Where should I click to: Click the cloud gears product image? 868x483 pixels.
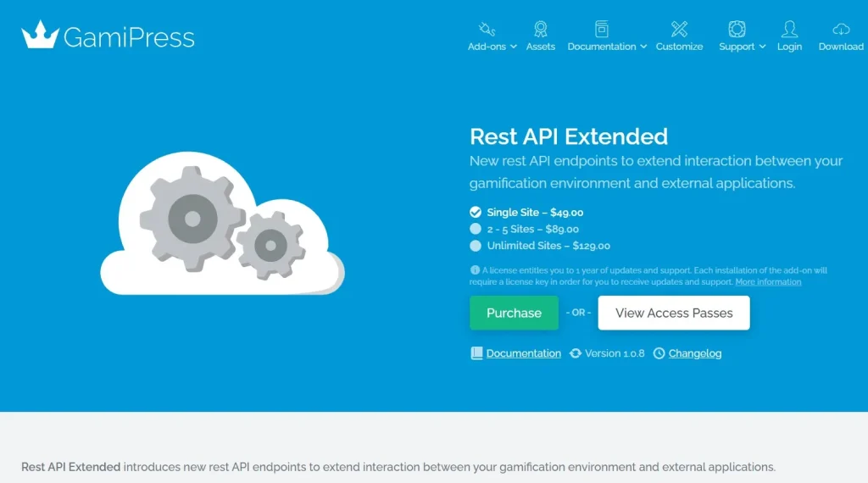(222, 224)
